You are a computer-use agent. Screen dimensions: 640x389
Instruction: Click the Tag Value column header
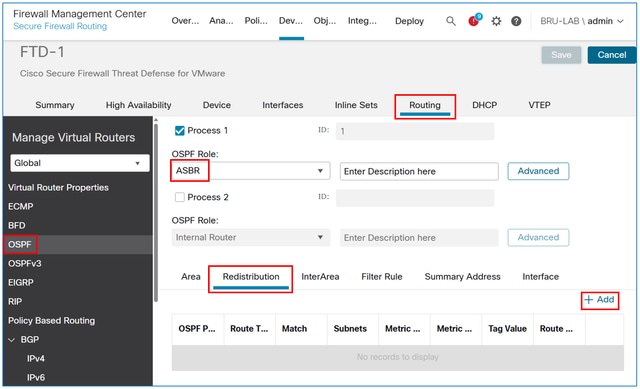tap(507, 329)
